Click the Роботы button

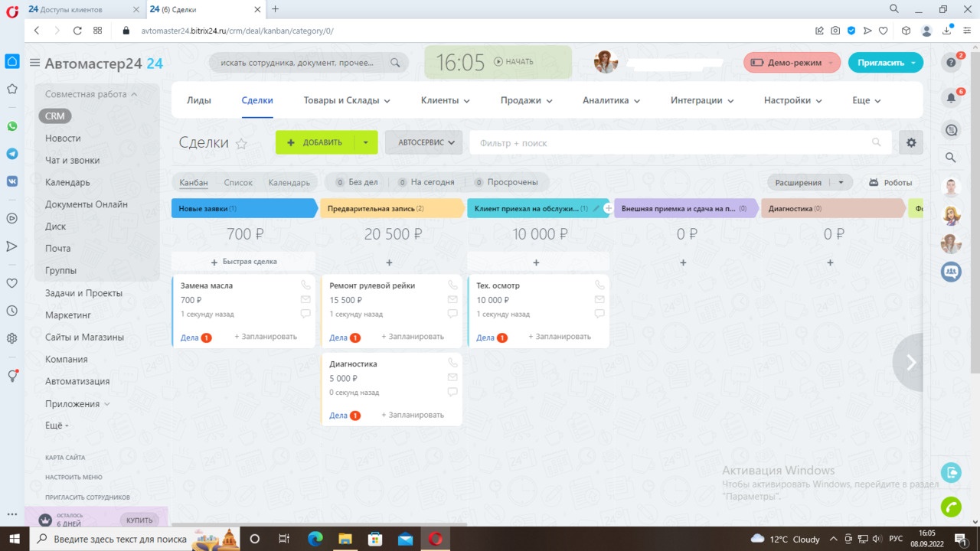point(890,182)
